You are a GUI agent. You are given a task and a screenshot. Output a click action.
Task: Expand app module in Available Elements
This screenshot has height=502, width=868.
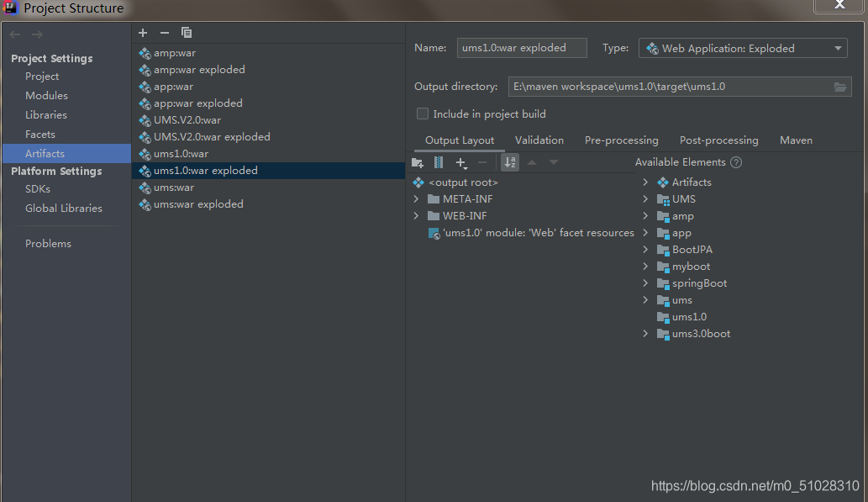click(645, 233)
